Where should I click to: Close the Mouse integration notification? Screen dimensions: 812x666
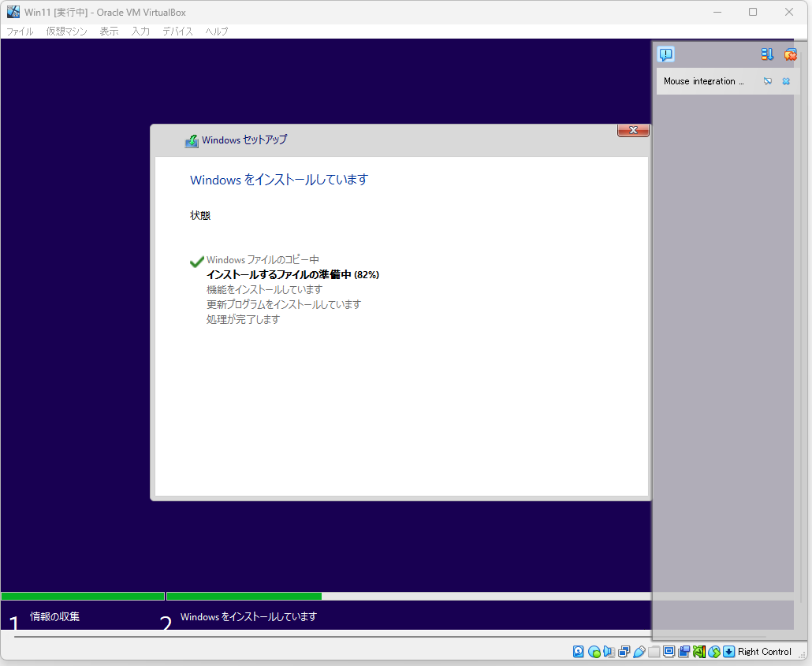(x=786, y=81)
